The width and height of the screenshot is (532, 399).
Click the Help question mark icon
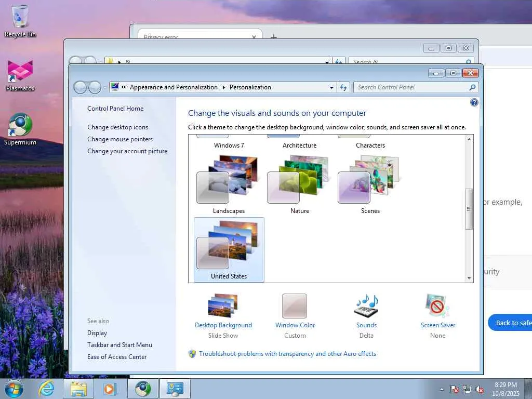click(474, 102)
